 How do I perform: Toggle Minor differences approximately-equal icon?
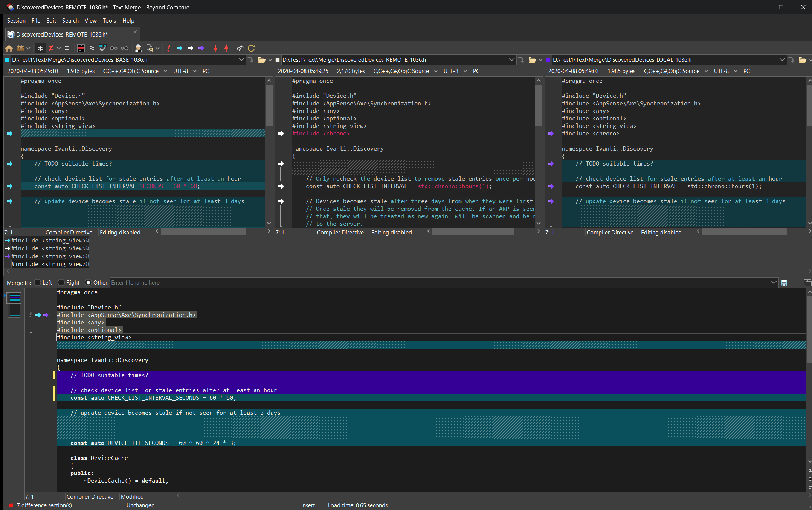[x=92, y=48]
